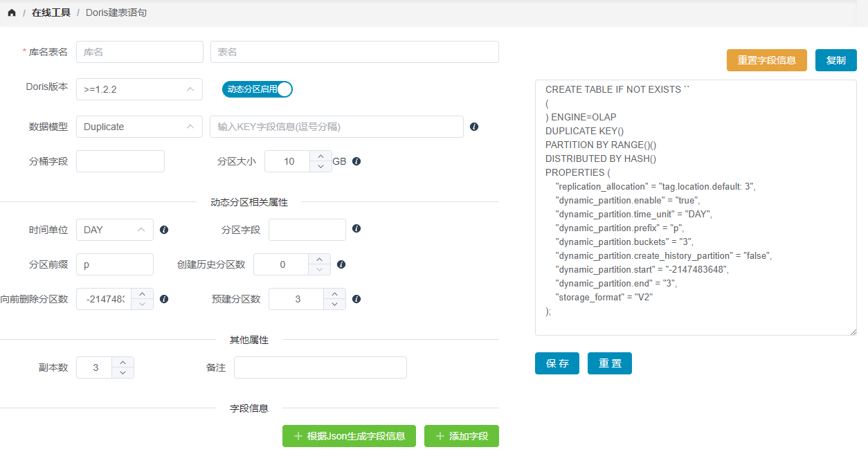Image resolution: width=868 pixels, height=463 pixels.
Task: Click the 保存 button below the SQL
Action: [x=557, y=363]
